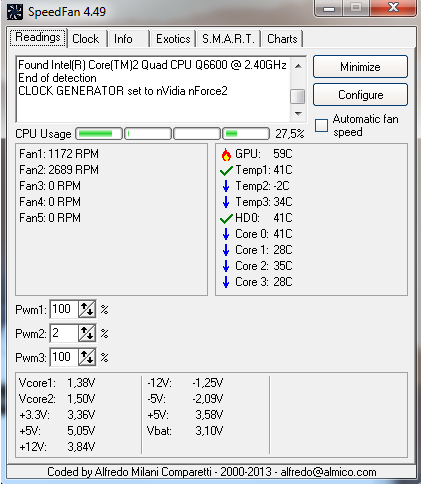Viewport: 422px width, 485px height.
Task: Click the blue down arrow beside Temp2
Action: [x=226, y=186]
